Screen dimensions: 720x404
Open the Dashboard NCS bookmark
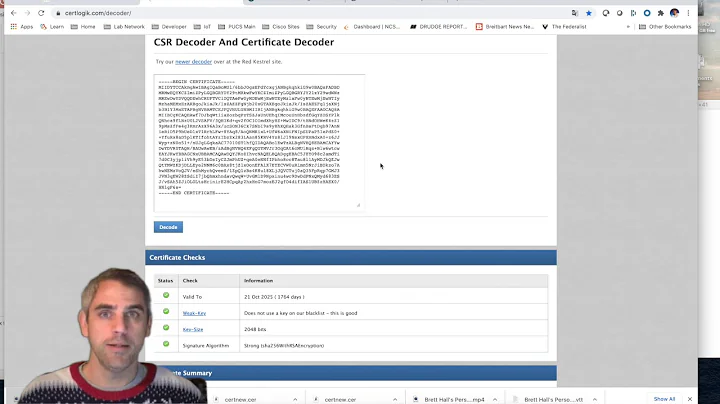(x=372, y=27)
